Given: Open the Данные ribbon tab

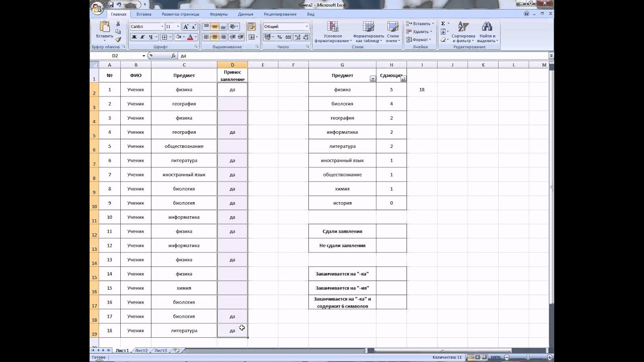Looking at the screenshot, I should pyautogui.click(x=246, y=14).
